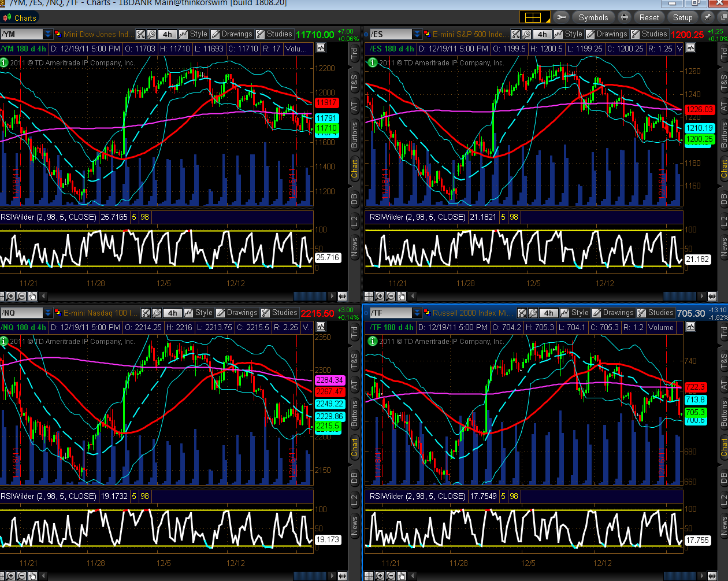The width and height of the screenshot is (728, 581).
Task: Open the Studies menu on /ES chart
Action: pyautogui.click(x=649, y=34)
